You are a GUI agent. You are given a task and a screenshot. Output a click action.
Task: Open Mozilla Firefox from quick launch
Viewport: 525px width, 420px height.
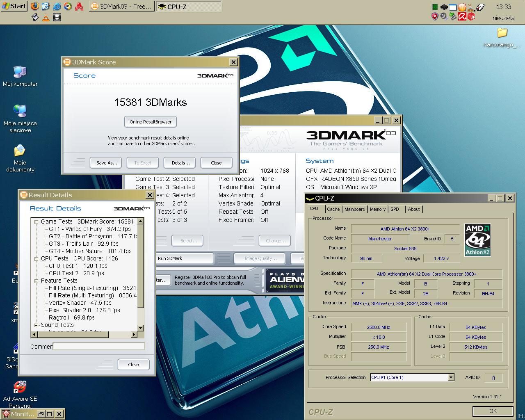35,6
